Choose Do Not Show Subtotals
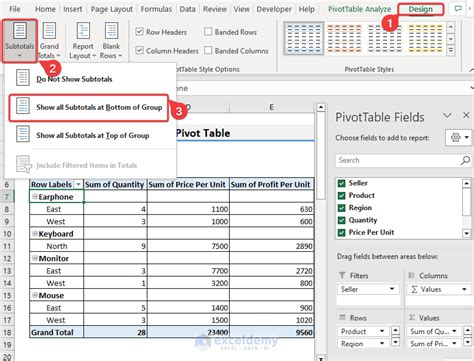This screenshot has width=474, height=361. tap(90, 79)
